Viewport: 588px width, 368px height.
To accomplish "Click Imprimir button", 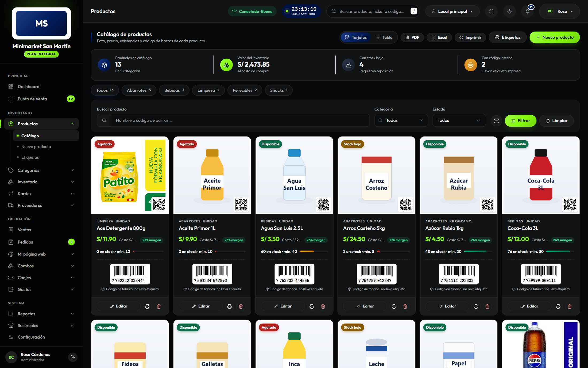I will tap(470, 37).
